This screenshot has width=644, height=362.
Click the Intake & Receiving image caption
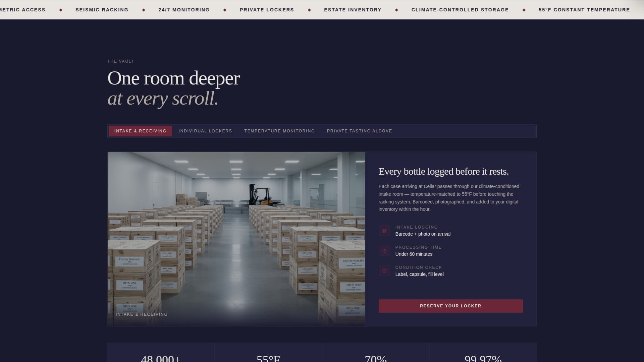[142, 314]
